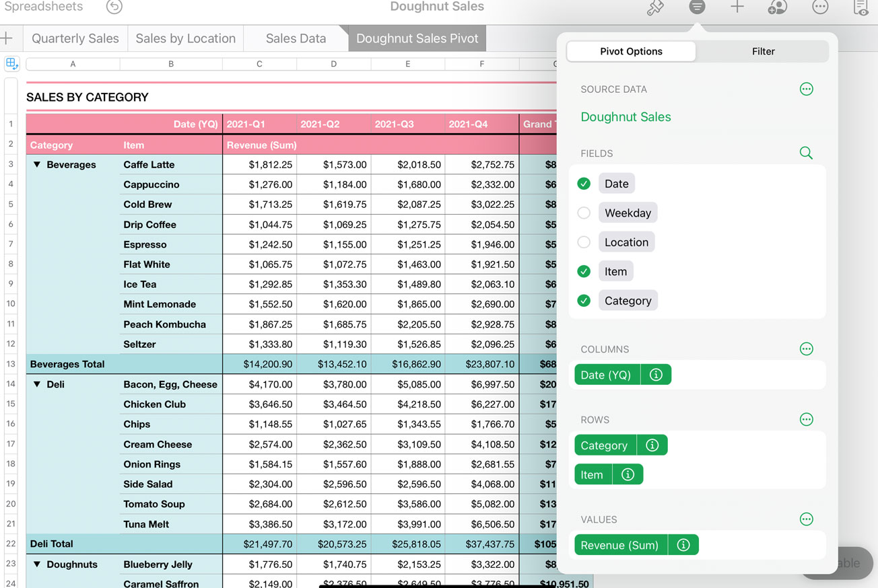Screen dimensions: 878x588
Task: Tap the Organize pivot options icon
Action: point(697,7)
